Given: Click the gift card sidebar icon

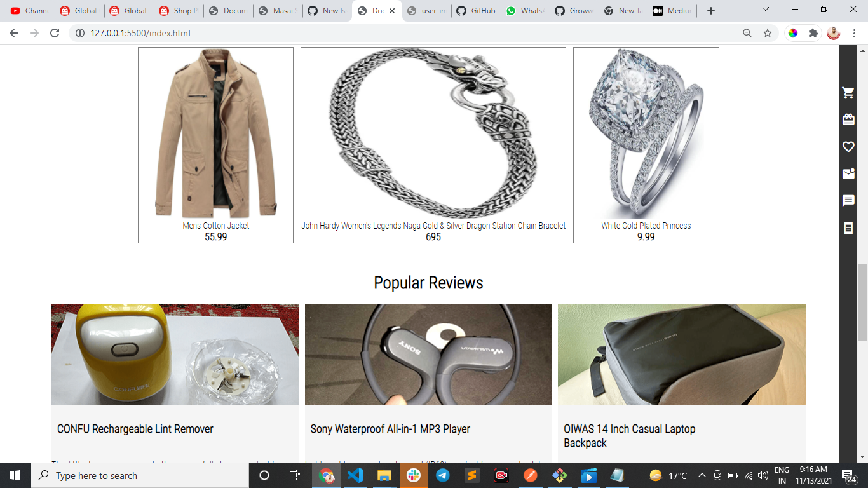Looking at the screenshot, I should coord(848,119).
